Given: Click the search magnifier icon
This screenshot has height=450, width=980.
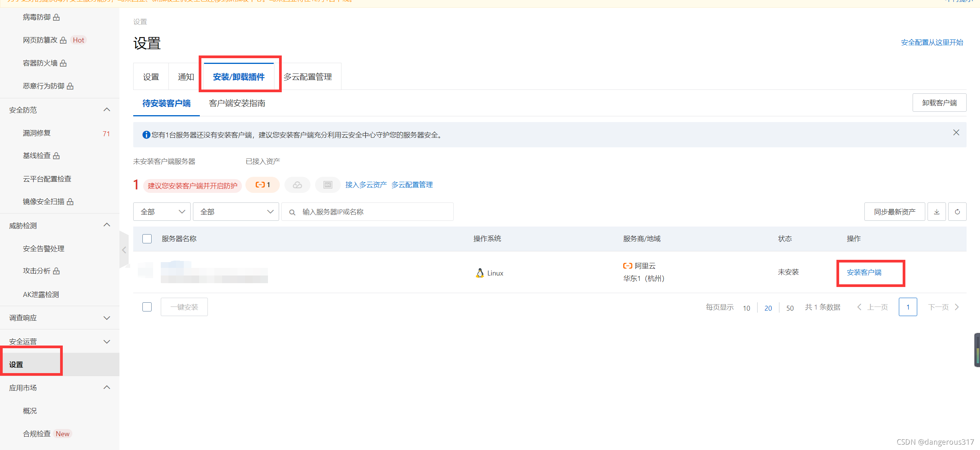Looking at the screenshot, I should [x=292, y=212].
